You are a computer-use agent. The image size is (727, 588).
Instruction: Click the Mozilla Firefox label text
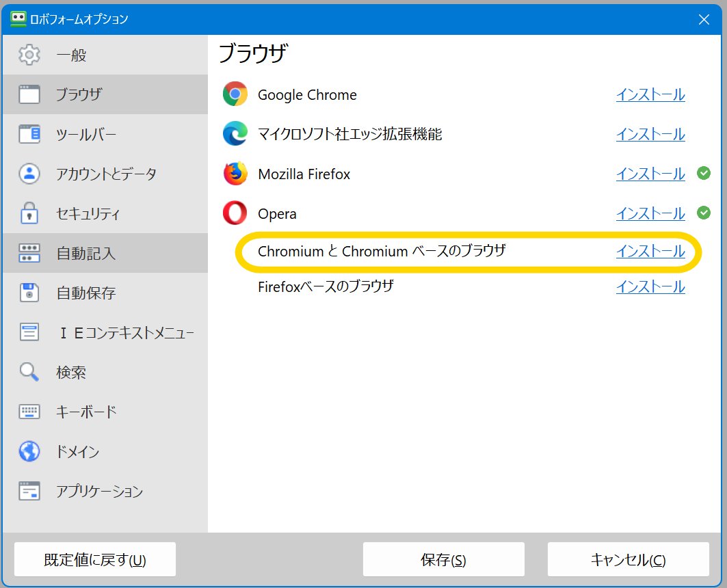304,174
